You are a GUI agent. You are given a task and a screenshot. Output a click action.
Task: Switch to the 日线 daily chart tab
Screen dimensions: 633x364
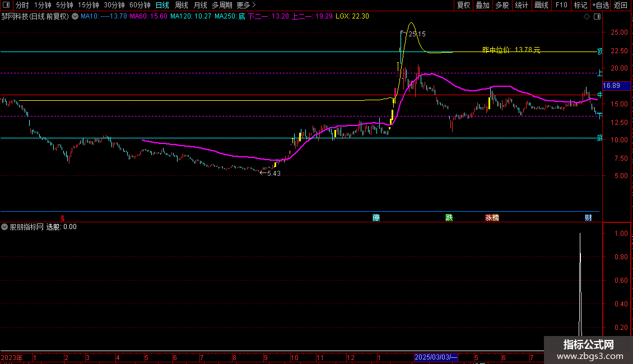pos(162,5)
